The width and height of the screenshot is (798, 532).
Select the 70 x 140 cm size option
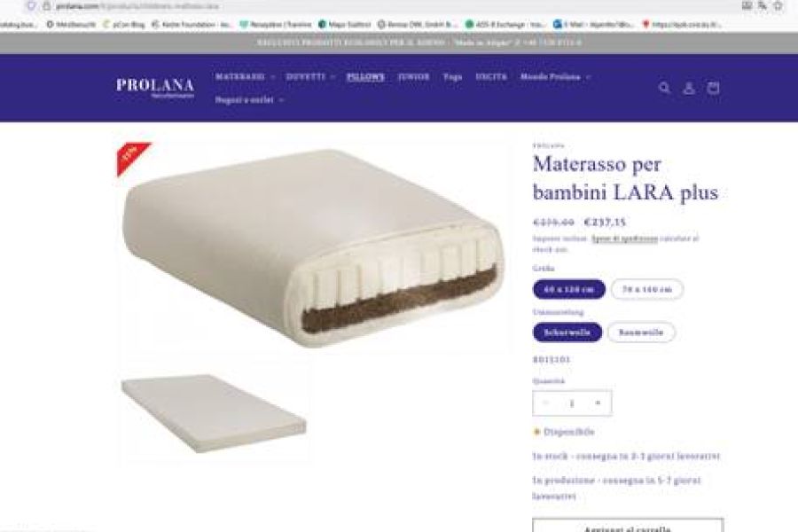click(x=647, y=289)
